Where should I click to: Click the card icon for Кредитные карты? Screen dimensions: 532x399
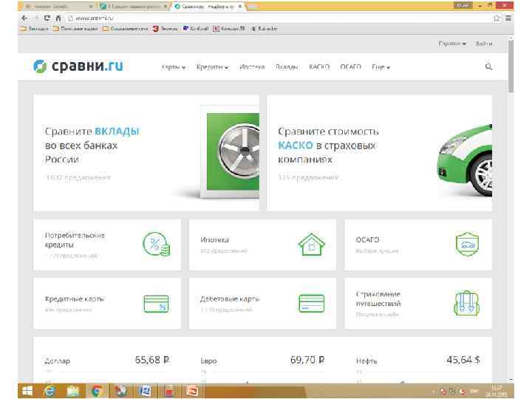156,304
